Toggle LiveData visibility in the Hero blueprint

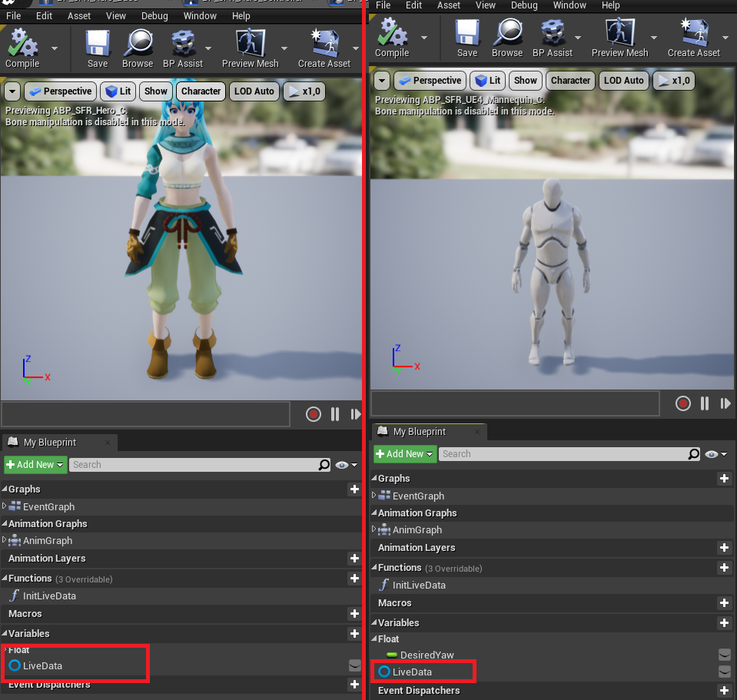click(354, 665)
